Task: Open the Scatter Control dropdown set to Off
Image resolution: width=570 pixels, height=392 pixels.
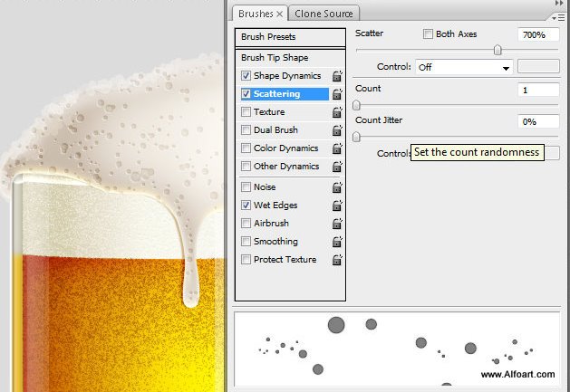Action: click(464, 67)
